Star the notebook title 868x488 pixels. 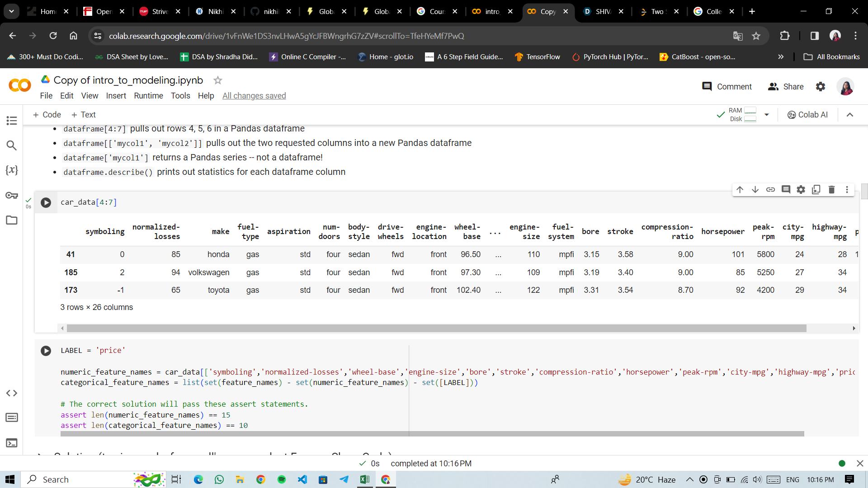click(217, 80)
